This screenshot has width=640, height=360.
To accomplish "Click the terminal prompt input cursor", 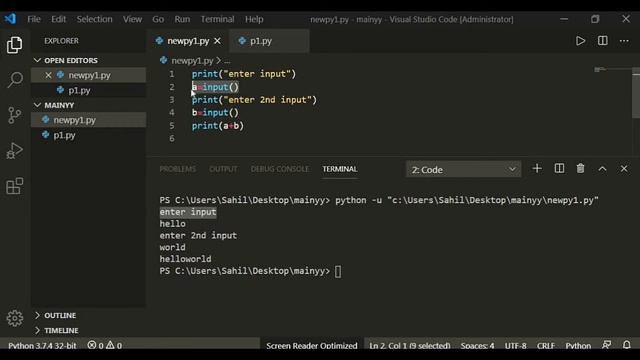I will (x=338, y=271).
